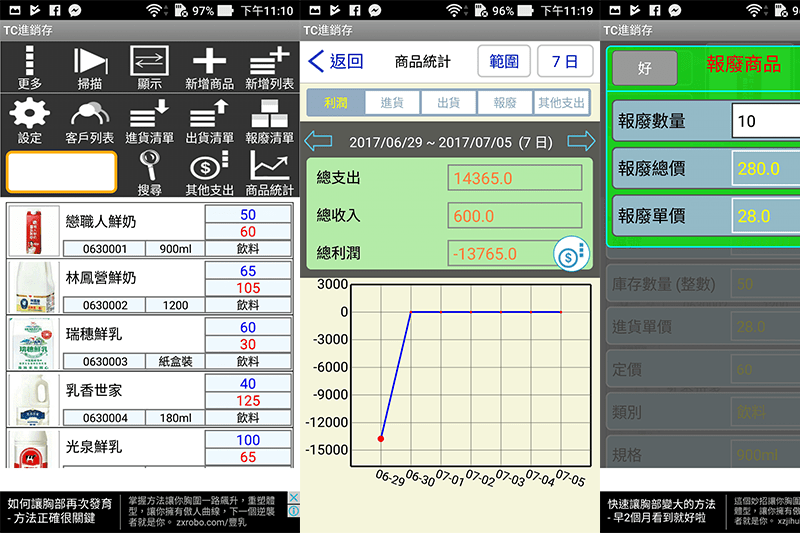Open the 快速讓胸部變大的方法 advertisement
The height and width of the screenshot is (533, 800).
coord(662,511)
